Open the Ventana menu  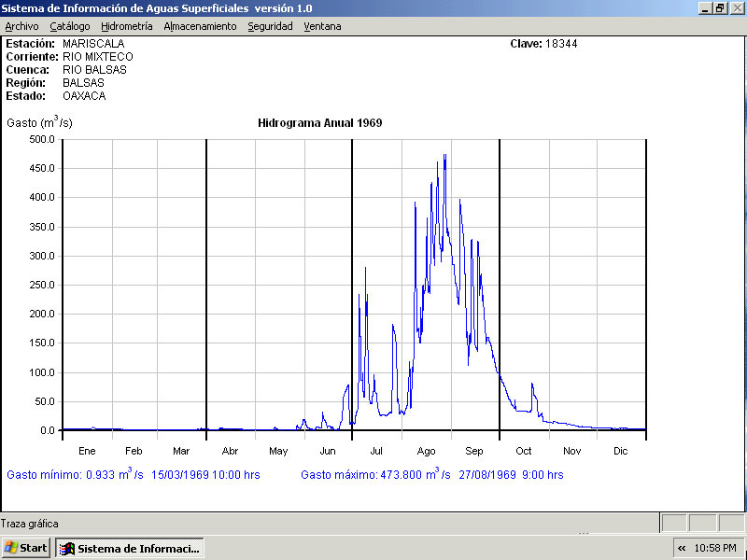click(322, 26)
